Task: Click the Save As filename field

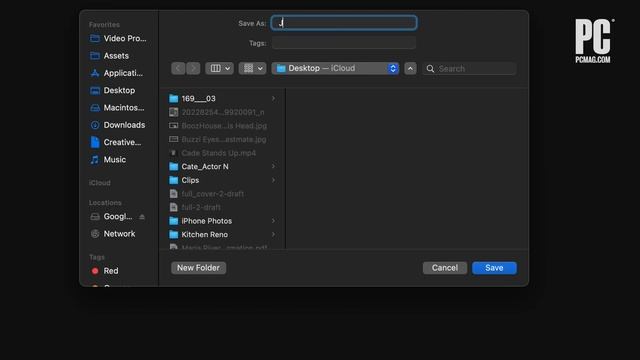Action: 344,23
